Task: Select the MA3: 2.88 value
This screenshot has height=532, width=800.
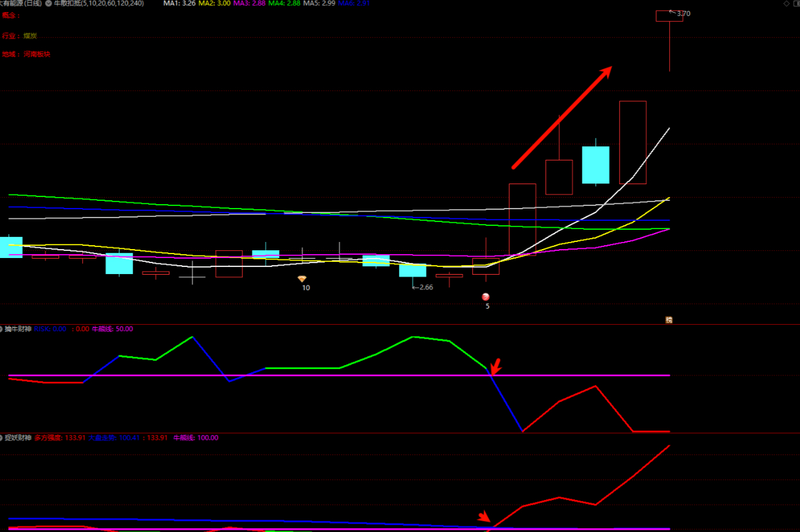Action: tap(250, 3)
